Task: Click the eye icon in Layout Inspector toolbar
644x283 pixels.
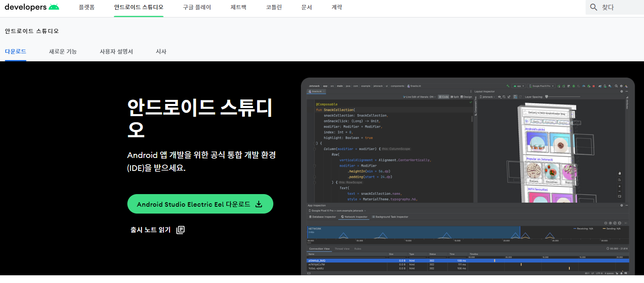Action: coord(500,97)
